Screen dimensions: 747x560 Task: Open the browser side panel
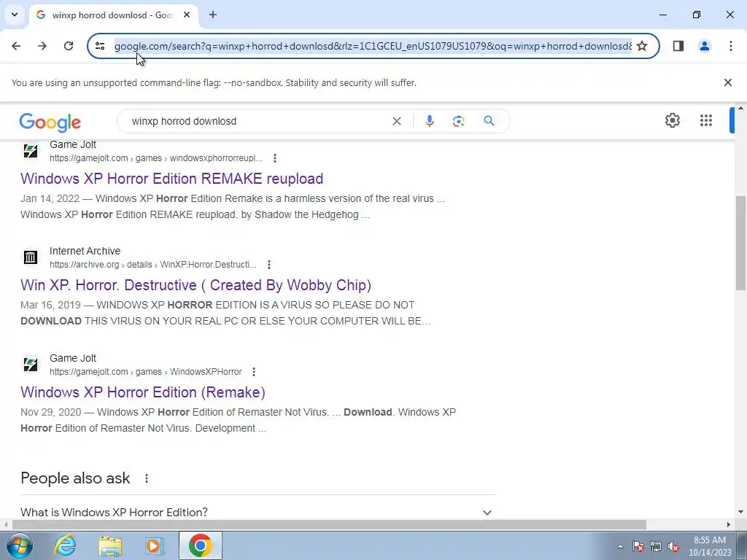coord(678,46)
